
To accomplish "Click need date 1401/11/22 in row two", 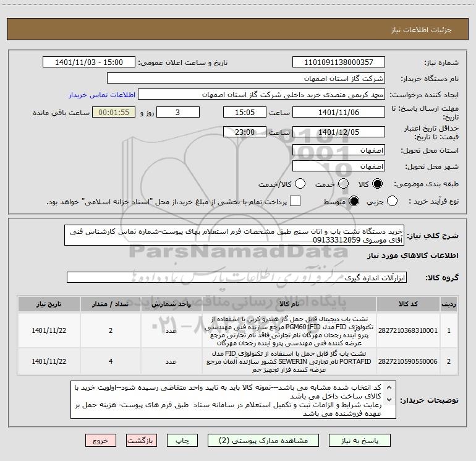I will point(49,361).
